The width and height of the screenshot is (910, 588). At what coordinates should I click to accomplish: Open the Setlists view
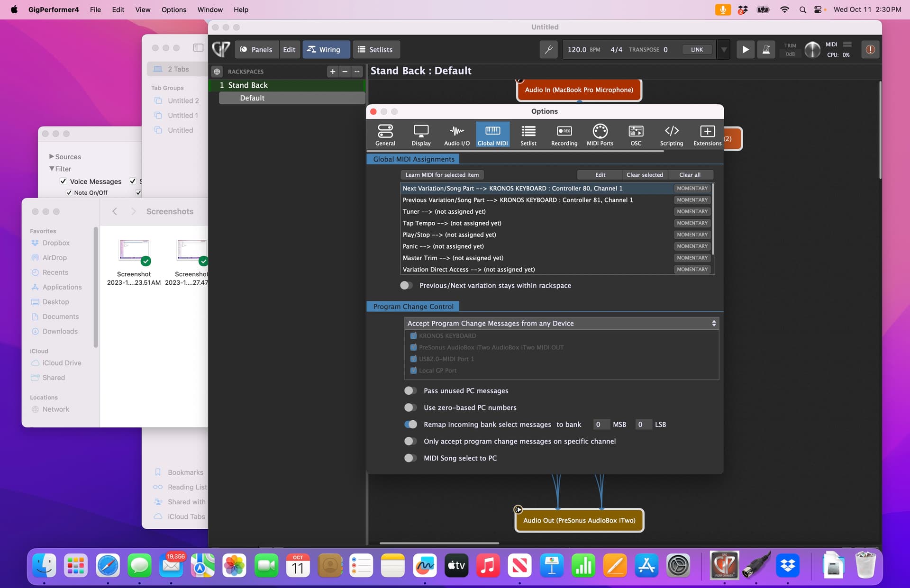click(x=376, y=49)
